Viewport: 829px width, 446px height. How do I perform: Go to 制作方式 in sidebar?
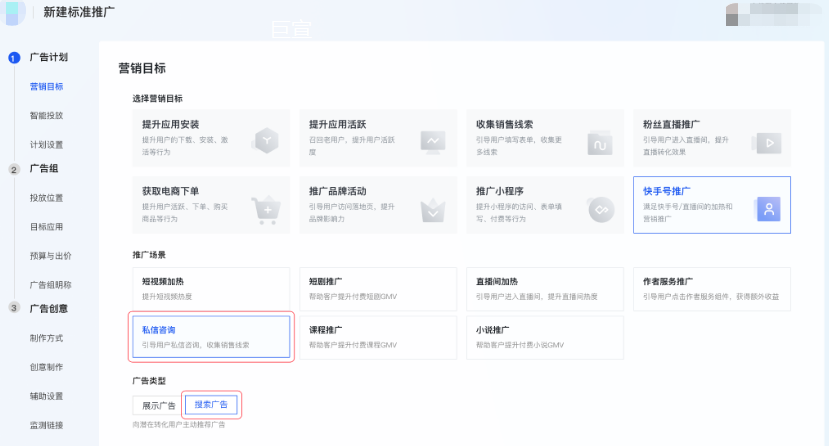click(47, 338)
